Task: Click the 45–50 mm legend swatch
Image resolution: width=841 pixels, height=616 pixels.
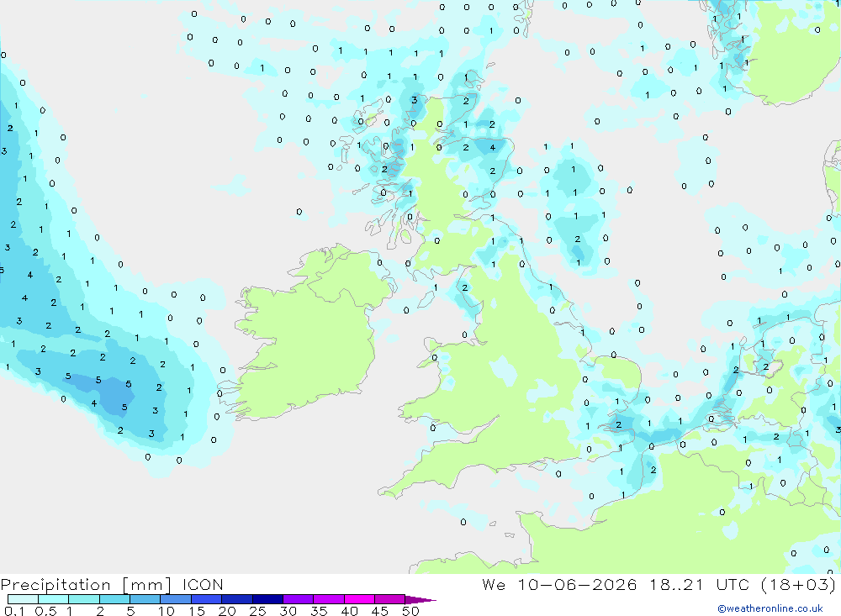Action: pos(389,599)
